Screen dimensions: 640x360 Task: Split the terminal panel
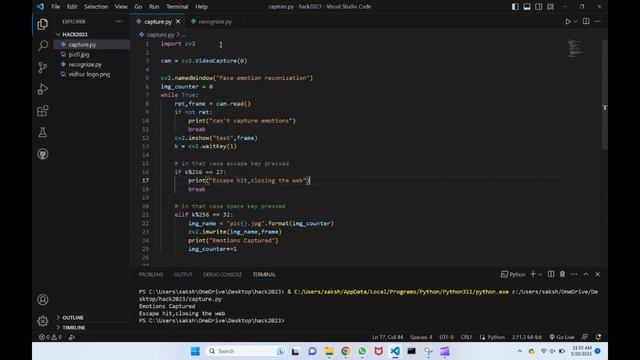pos(551,274)
